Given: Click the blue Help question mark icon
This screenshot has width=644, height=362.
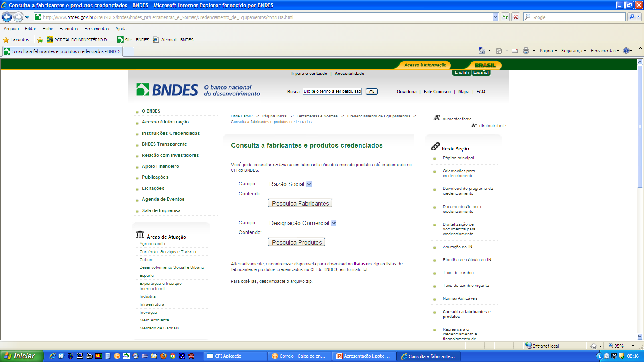Looking at the screenshot, I should 626,51.
